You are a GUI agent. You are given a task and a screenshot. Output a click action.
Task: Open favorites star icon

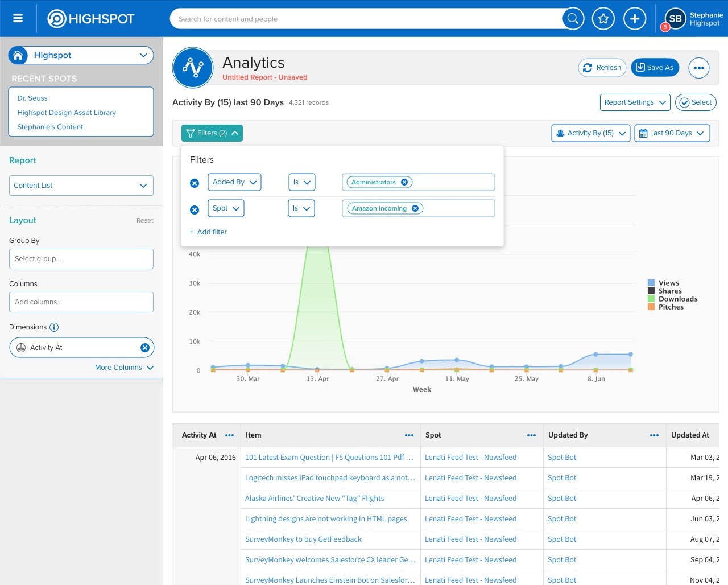603,19
